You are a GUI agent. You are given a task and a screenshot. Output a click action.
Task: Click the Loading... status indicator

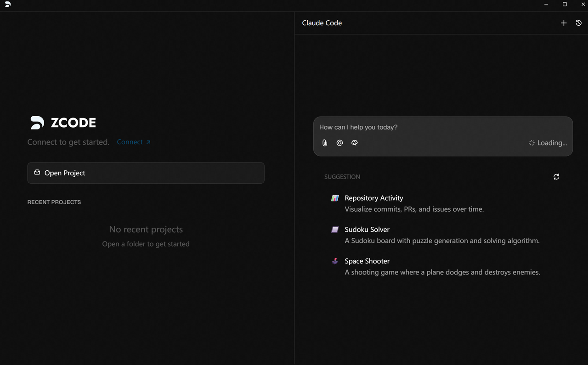(548, 143)
